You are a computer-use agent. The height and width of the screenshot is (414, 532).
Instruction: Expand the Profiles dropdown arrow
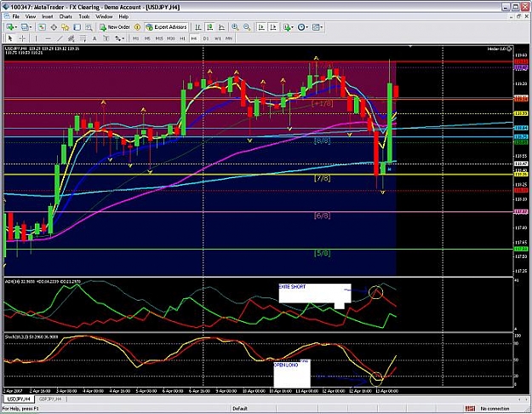pos(31,27)
